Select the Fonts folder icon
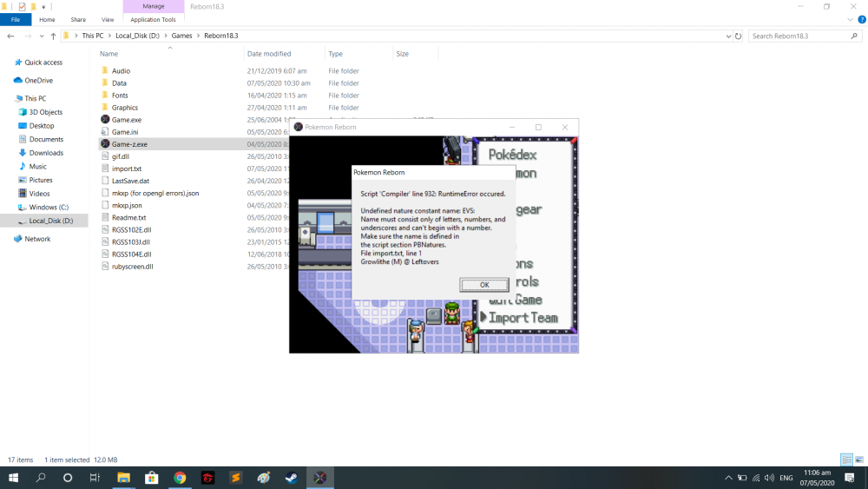Image resolution: width=868 pixels, height=489 pixels. (x=105, y=95)
